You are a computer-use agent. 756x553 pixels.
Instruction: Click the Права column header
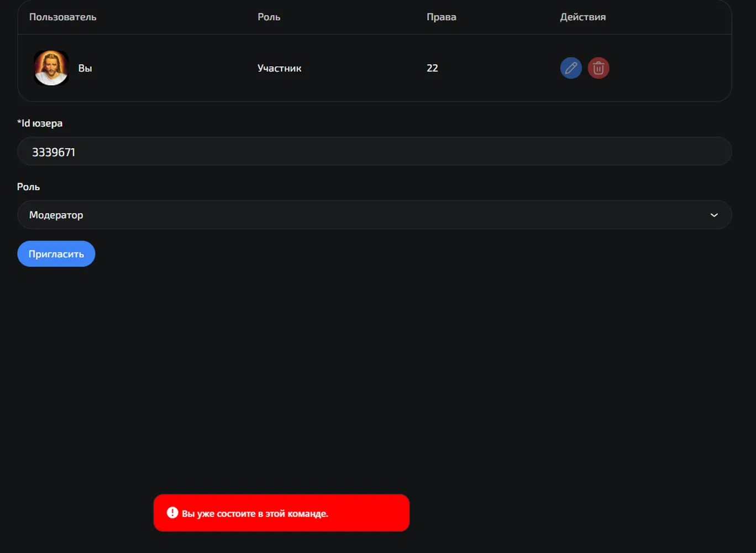(x=442, y=17)
